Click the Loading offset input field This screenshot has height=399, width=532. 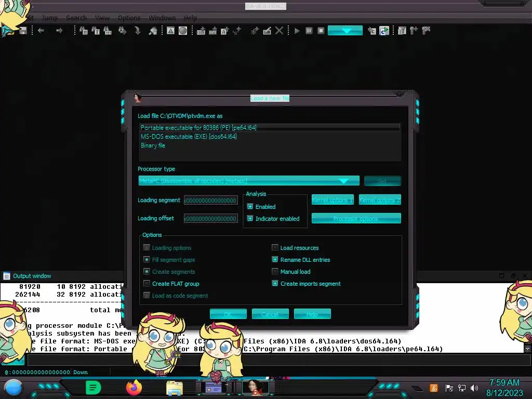(x=211, y=219)
